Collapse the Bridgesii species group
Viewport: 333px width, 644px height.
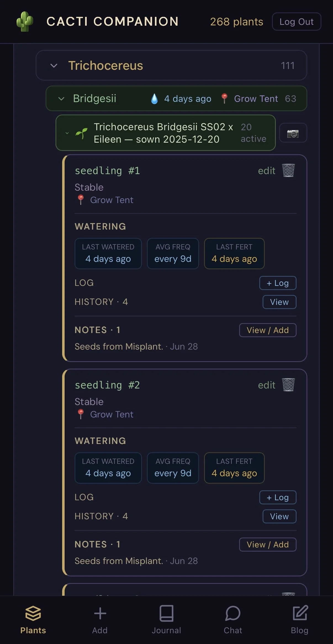click(61, 99)
